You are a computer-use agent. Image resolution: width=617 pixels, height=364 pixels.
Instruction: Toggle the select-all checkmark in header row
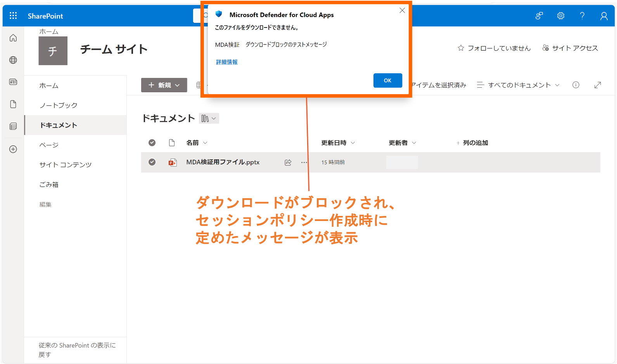(152, 143)
